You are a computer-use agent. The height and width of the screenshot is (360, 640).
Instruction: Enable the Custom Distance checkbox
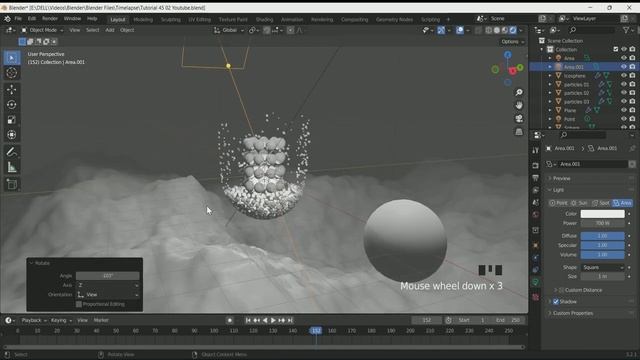click(561, 290)
